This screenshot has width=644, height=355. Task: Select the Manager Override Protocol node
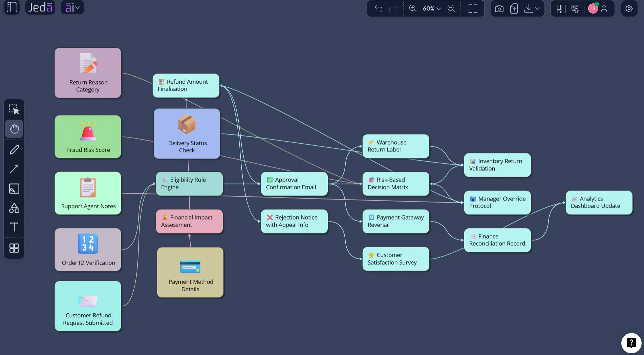pos(497,203)
